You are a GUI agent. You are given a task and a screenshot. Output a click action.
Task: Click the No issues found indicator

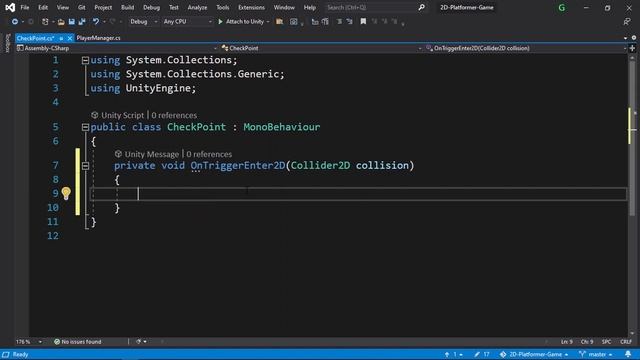(x=78, y=342)
